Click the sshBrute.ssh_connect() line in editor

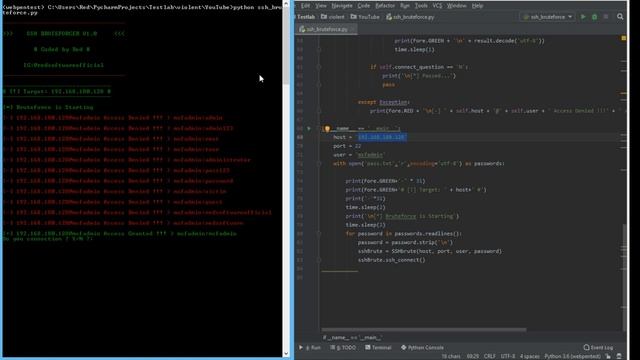[391, 260]
